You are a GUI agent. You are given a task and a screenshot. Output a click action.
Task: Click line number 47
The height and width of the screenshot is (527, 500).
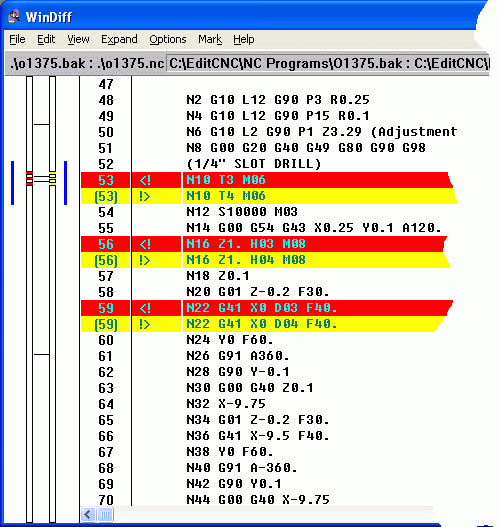[106, 84]
